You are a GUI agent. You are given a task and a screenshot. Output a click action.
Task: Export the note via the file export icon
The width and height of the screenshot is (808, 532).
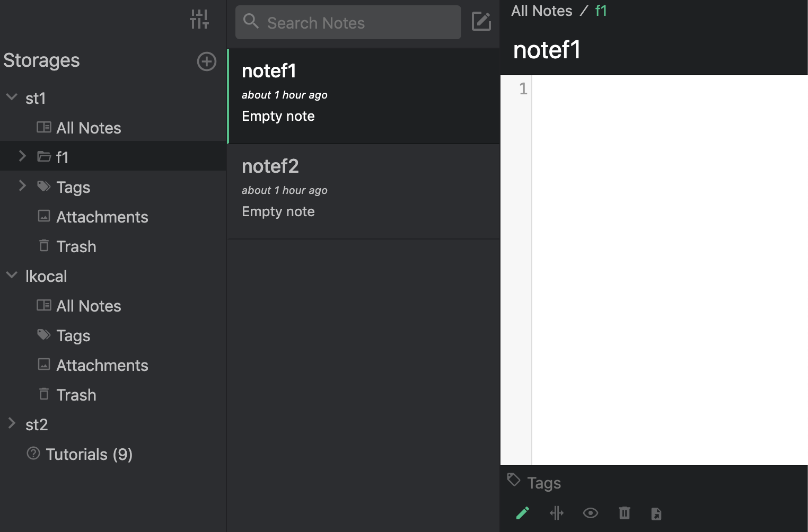pyautogui.click(x=657, y=513)
